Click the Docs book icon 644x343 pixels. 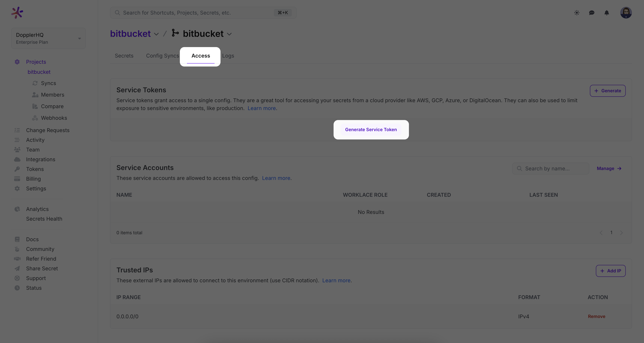[17, 239]
